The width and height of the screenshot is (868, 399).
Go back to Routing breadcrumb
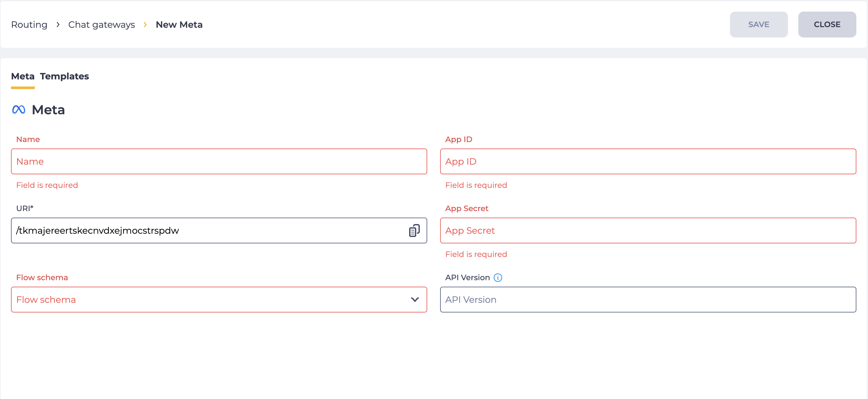(29, 25)
